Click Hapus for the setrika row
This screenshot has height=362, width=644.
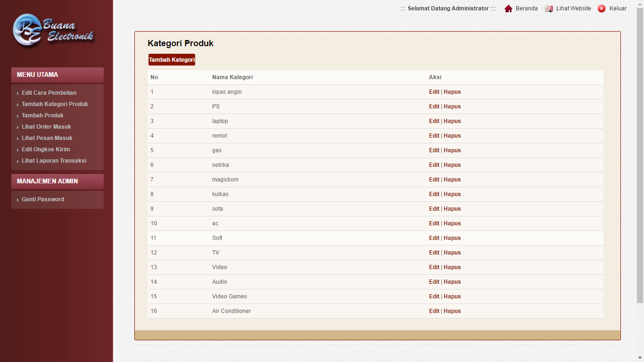coord(452,165)
